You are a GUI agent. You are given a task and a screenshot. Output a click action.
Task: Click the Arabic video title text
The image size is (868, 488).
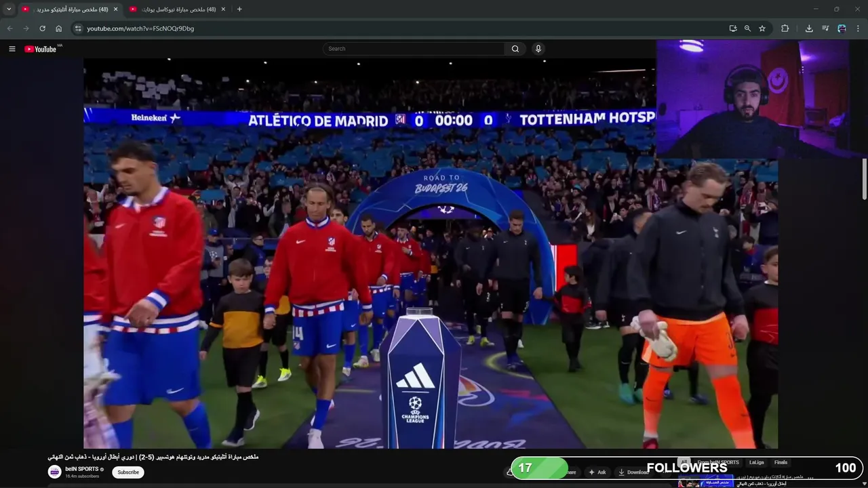pyautogui.click(x=153, y=457)
